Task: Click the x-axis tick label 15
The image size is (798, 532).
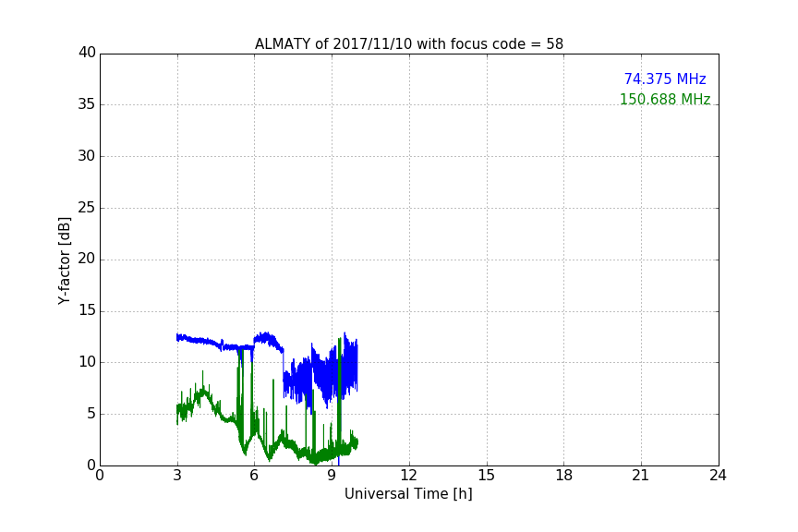Action: click(x=487, y=476)
